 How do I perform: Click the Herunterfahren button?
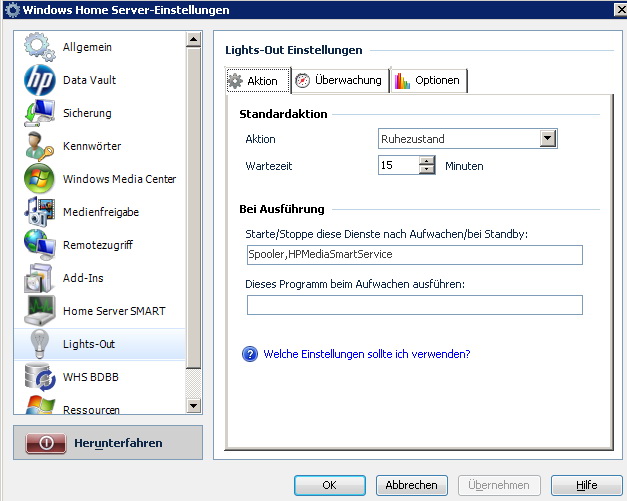tap(108, 443)
